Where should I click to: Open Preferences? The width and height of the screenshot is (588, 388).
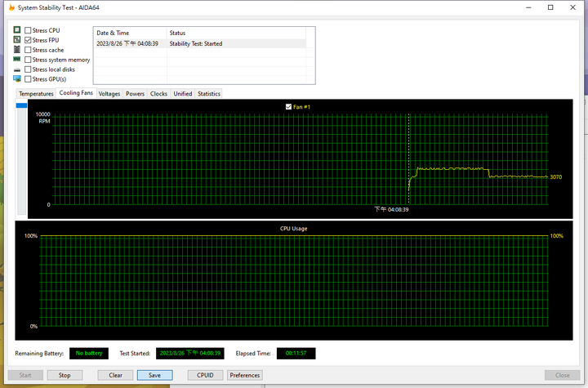(244, 375)
